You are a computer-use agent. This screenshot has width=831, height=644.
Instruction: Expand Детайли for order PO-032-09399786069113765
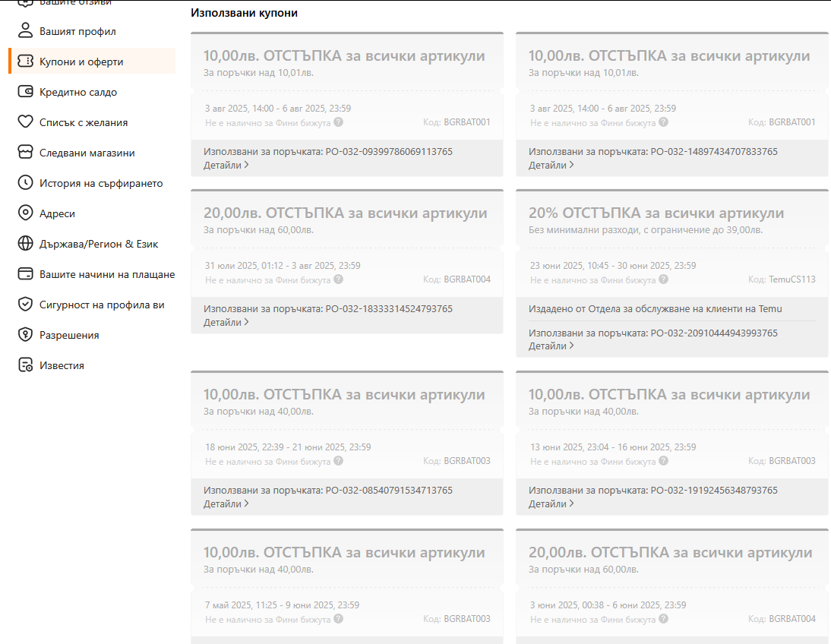pyautogui.click(x=226, y=165)
